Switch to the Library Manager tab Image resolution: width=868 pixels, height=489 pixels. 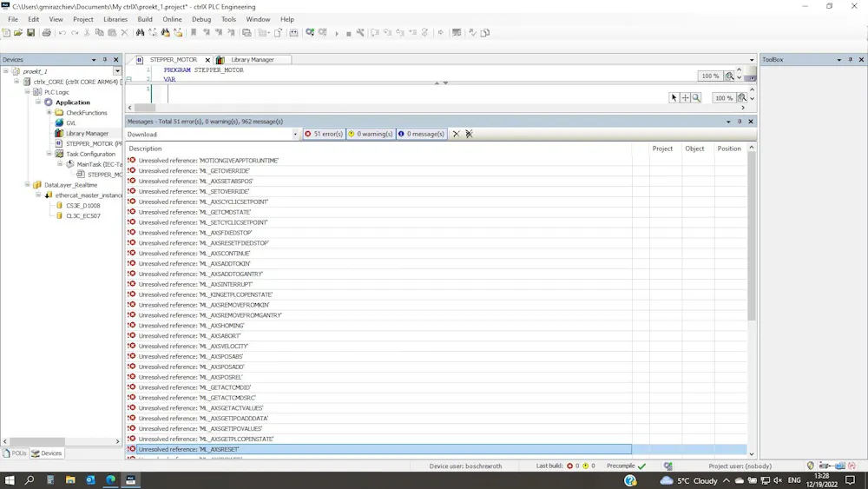252,59
